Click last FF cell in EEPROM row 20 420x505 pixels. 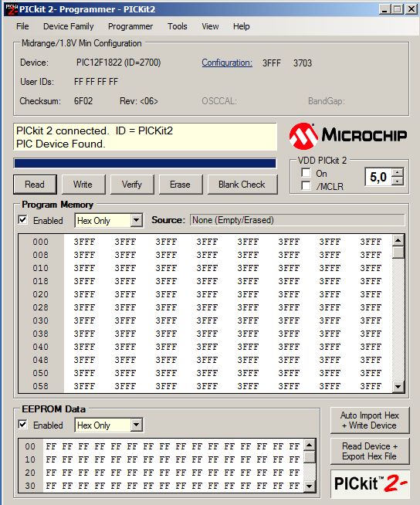pyautogui.click(x=294, y=473)
